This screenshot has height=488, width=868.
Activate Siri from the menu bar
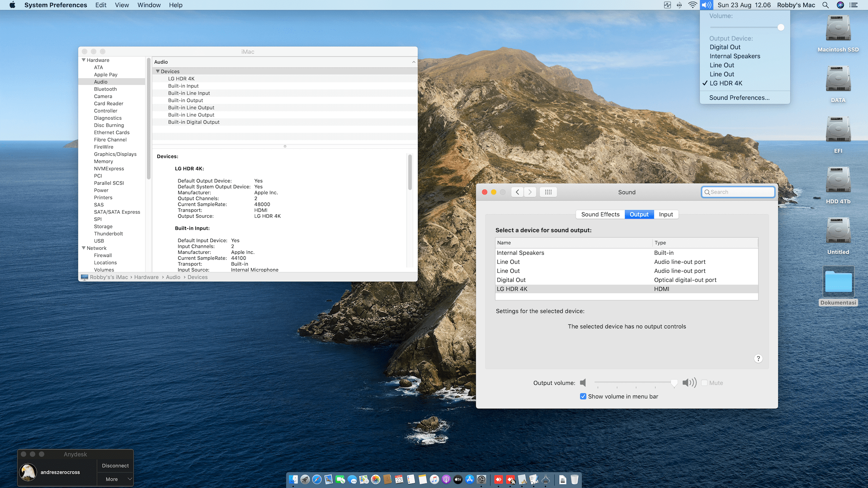840,5
